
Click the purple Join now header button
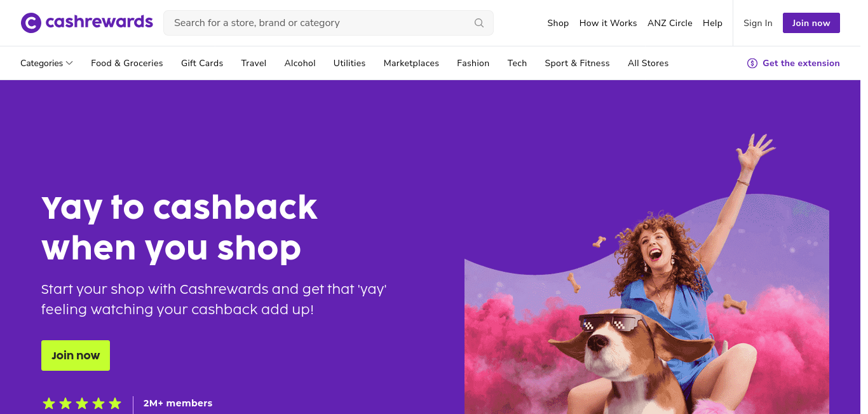click(x=811, y=23)
